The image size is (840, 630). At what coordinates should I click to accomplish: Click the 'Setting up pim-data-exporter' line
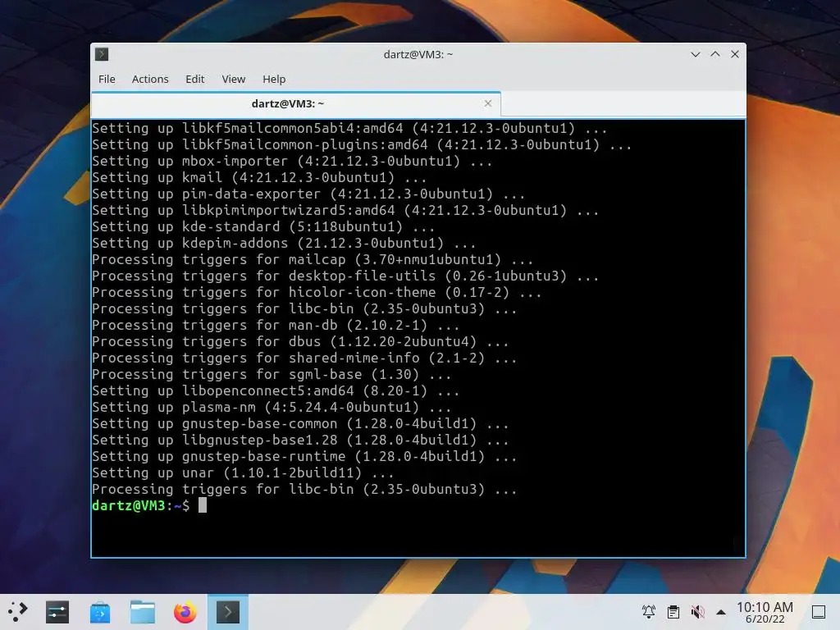tap(308, 194)
